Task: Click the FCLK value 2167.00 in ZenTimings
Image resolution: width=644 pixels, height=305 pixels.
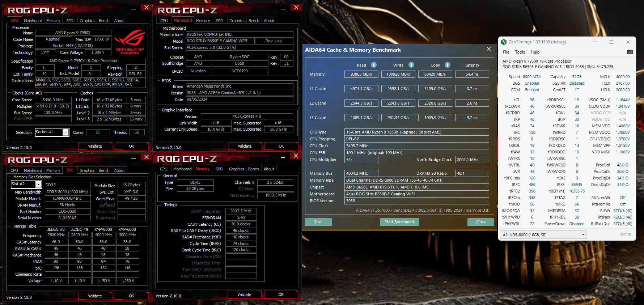Action: coord(623,83)
